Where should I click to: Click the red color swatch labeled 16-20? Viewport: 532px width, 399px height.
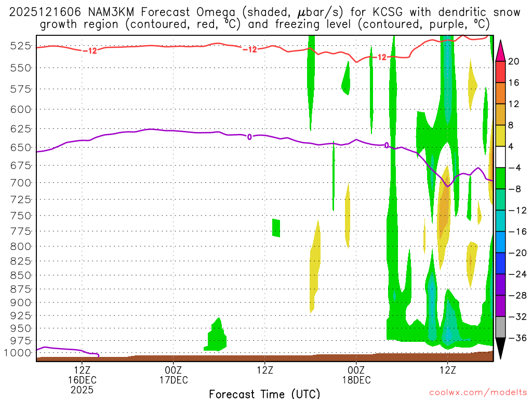coord(500,72)
